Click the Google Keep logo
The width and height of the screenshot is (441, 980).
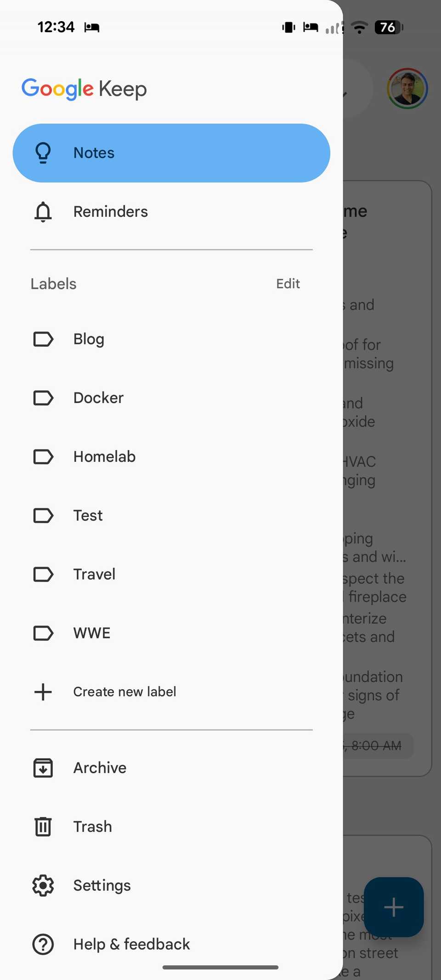tap(84, 89)
